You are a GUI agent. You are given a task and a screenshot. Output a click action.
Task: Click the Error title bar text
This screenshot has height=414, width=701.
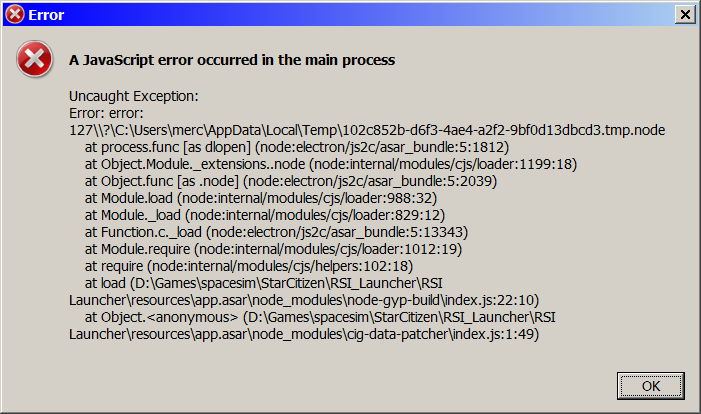tap(46, 15)
